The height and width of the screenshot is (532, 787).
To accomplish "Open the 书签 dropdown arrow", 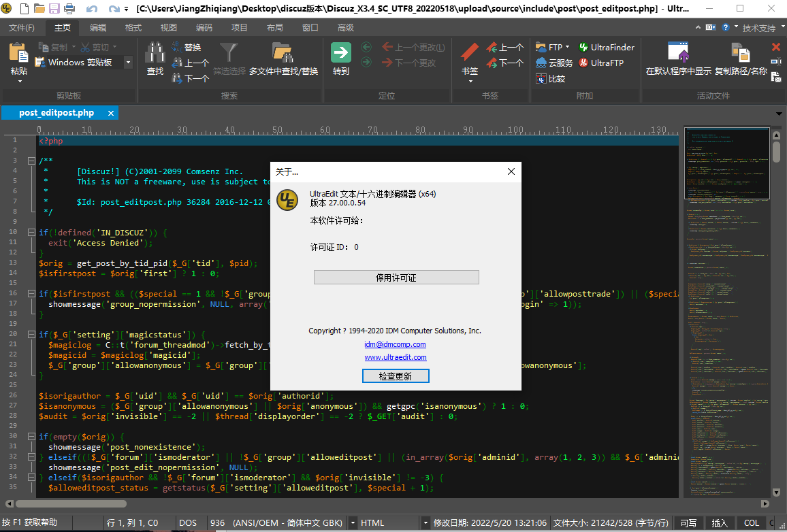I will pos(470,81).
